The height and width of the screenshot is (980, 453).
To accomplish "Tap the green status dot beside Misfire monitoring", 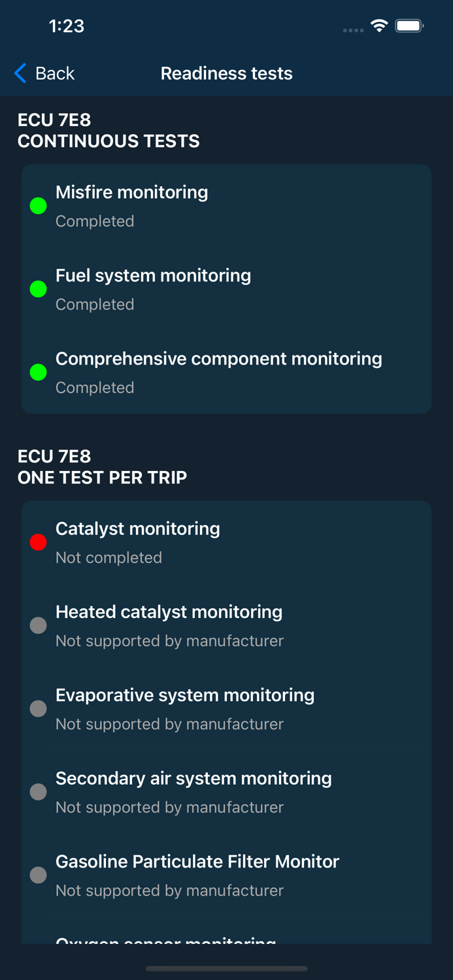I will 38,206.
